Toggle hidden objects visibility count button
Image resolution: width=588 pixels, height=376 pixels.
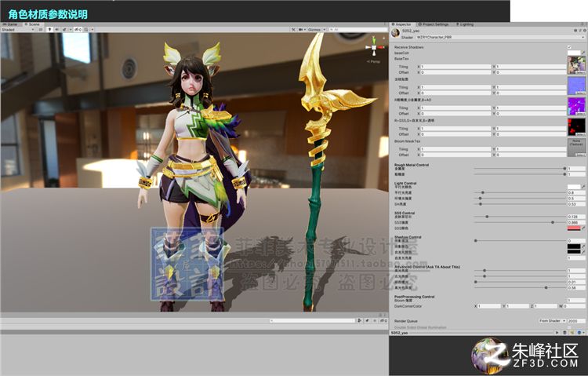(x=78, y=29)
